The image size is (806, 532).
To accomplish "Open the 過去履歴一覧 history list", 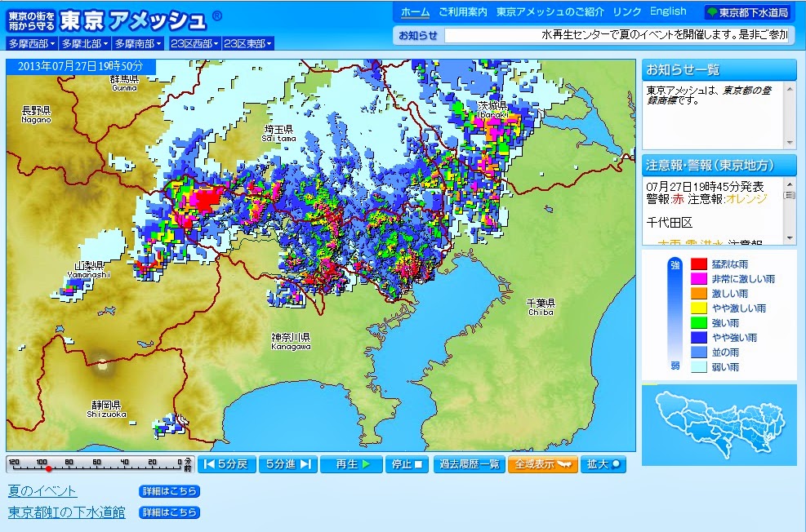I will click(x=470, y=464).
